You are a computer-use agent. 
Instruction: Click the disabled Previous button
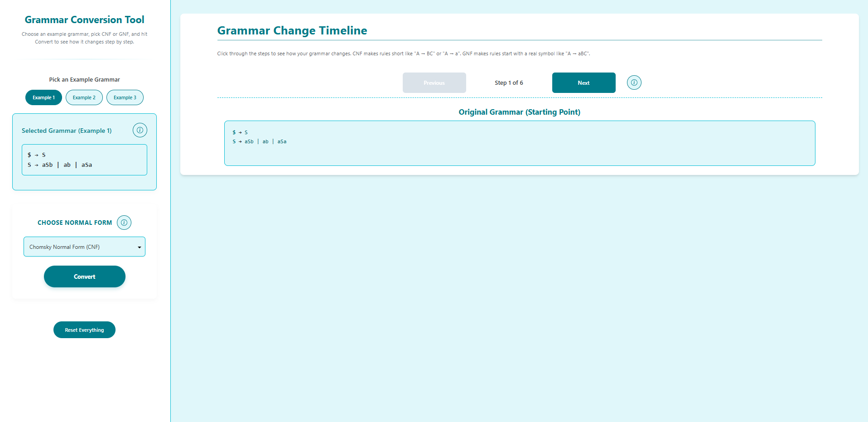coord(434,82)
